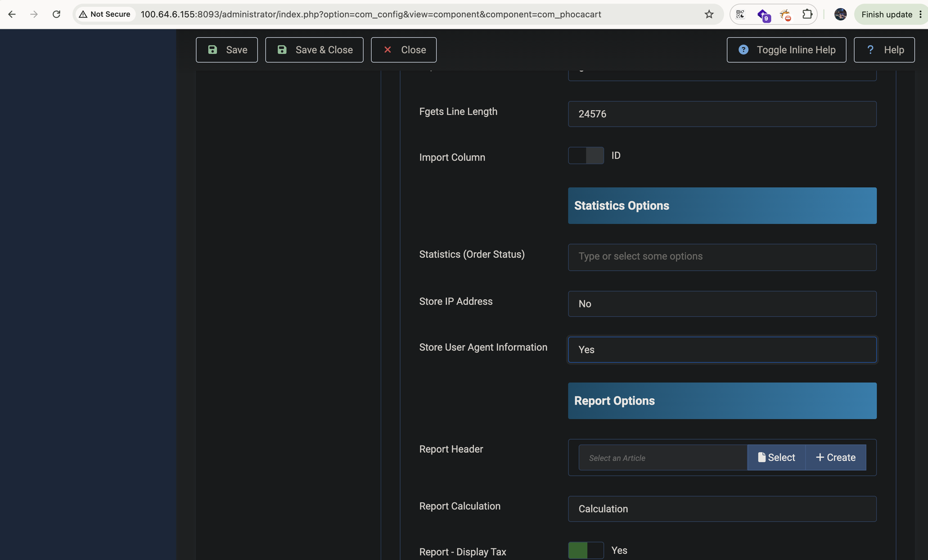Screen dimensions: 928x560
Task: Open Report Calculation dropdown
Action: [722, 509]
